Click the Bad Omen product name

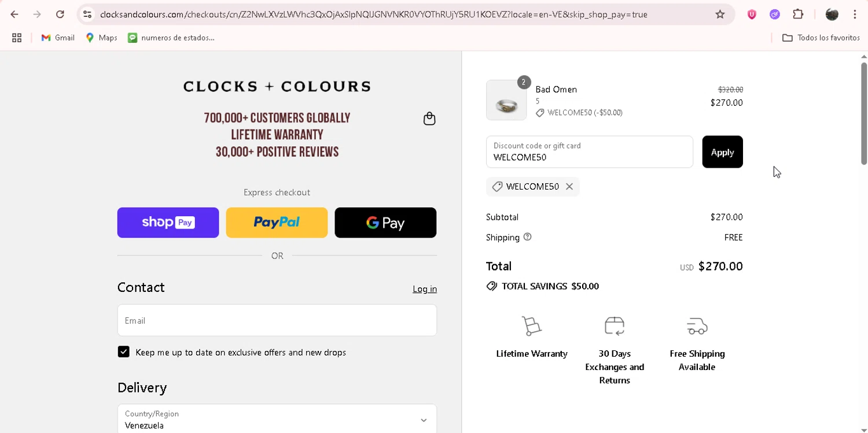[556, 90]
